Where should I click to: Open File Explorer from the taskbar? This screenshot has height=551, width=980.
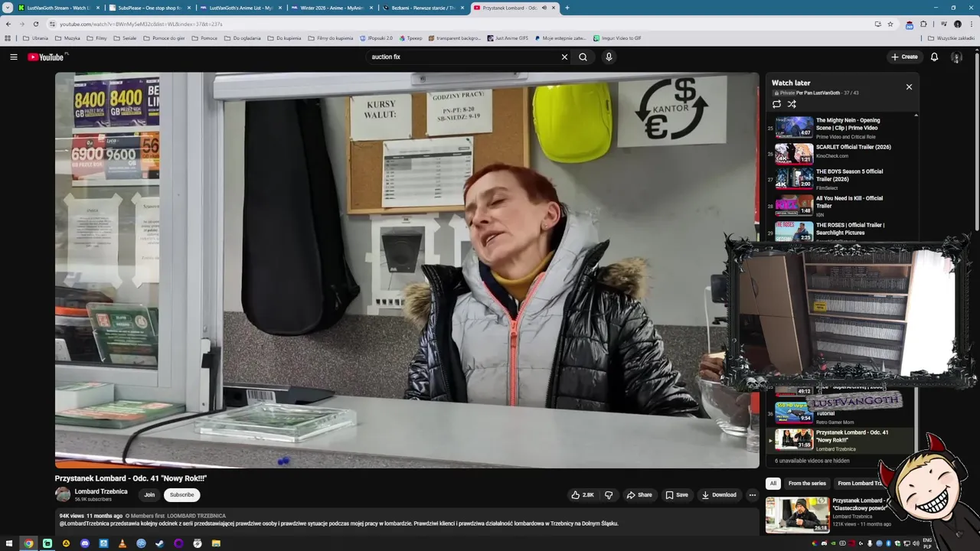216,543
